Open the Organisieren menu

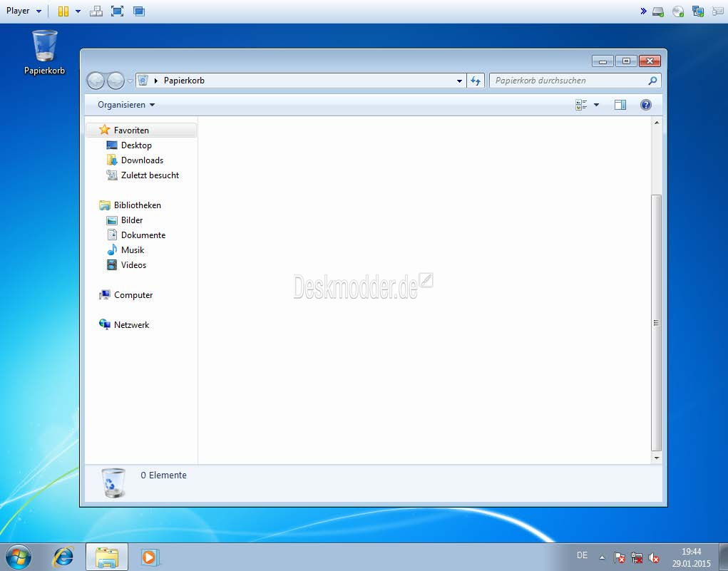pyautogui.click(x=125, y=105)
